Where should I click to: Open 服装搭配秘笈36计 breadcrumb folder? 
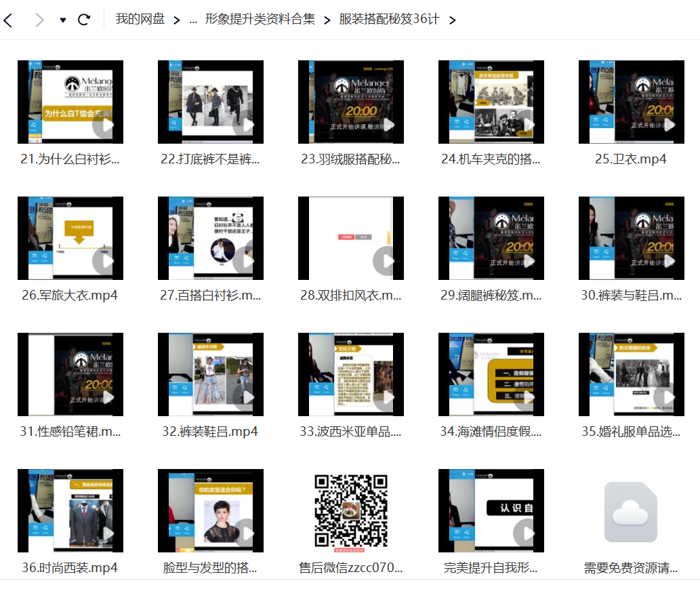pyautogui.click(x=389, y=19)
